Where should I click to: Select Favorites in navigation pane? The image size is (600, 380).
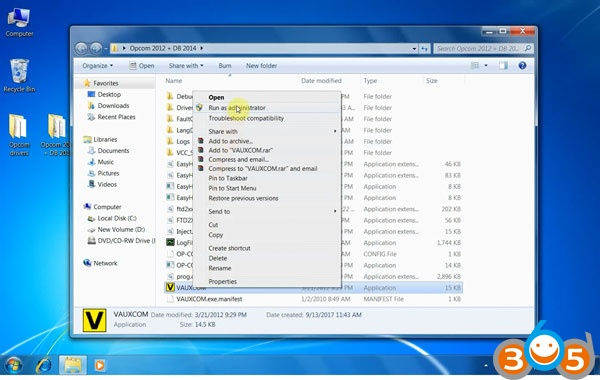click(x=106, y=83)
